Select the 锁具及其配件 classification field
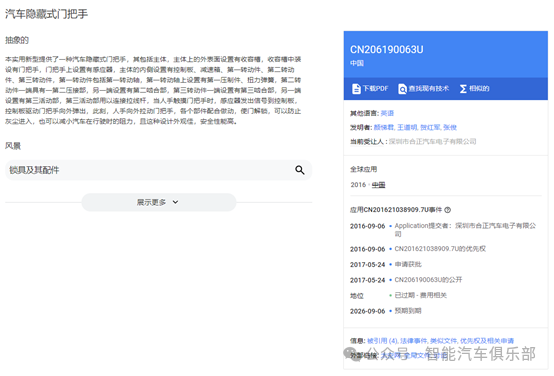554x376 pixels. pos(158,170)
